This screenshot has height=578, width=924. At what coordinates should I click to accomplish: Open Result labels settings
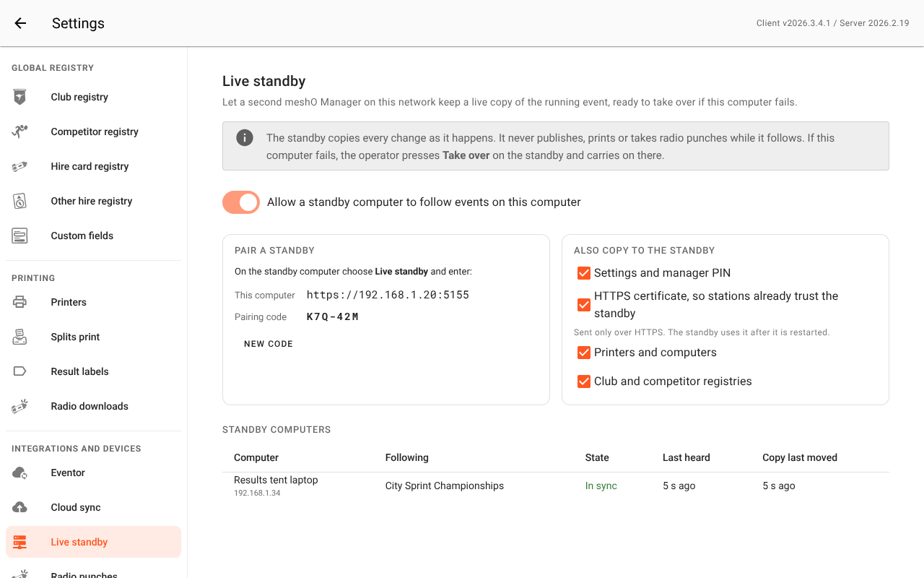click(94, 371)
